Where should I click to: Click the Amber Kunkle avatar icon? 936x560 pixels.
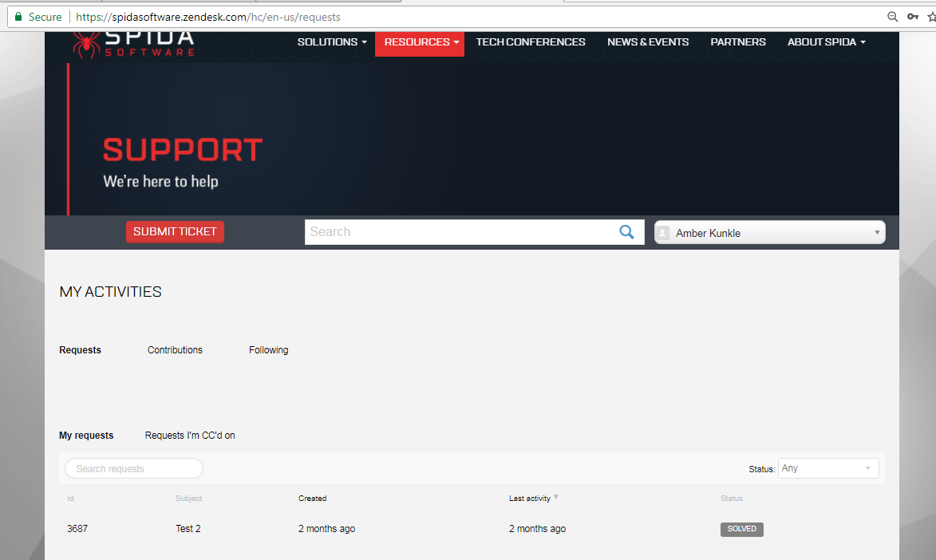[x=663, y=233]
